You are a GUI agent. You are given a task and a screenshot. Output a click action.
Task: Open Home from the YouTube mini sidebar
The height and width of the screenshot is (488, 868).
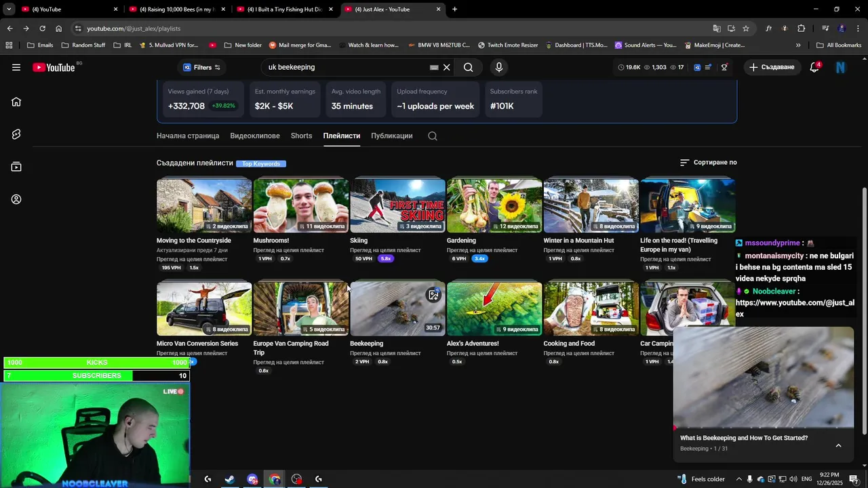coord(16,102)
